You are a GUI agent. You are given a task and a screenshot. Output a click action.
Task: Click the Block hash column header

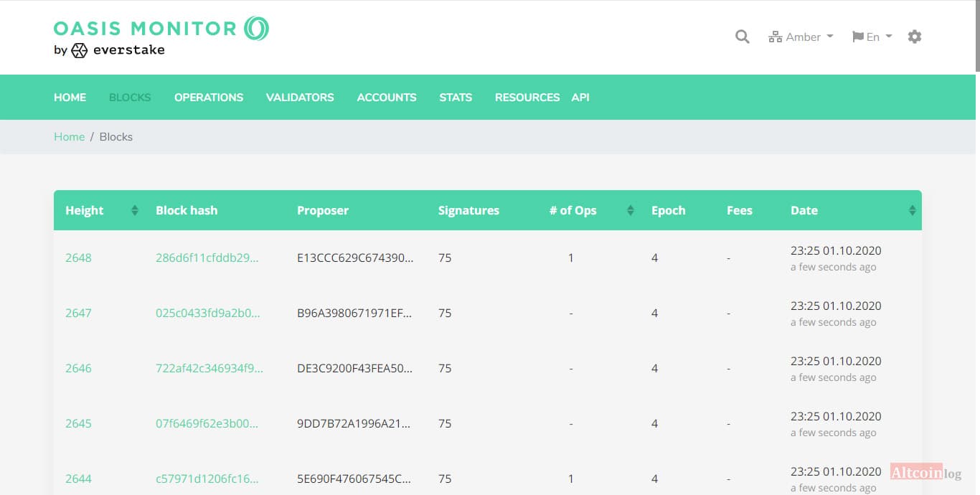pyautogui.click(x=187, y=210)
